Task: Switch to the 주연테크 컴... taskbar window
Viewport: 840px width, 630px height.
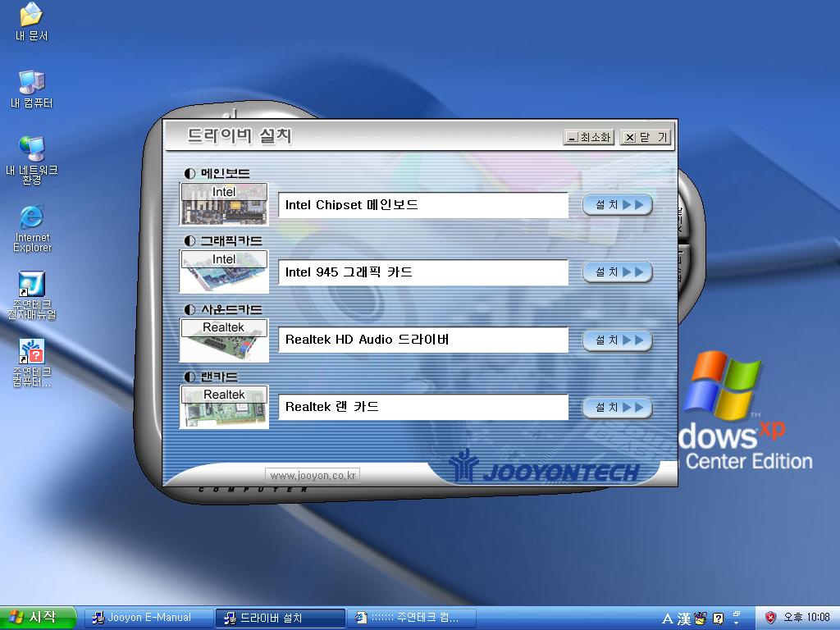Action: [412, 619]
